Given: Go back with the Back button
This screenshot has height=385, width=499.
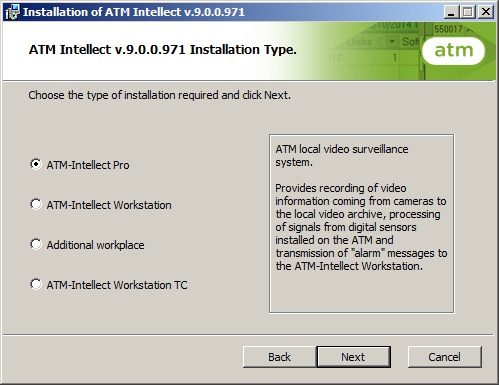Looking at the screenshot, I should pyautogui.click(x=279, y=357).
